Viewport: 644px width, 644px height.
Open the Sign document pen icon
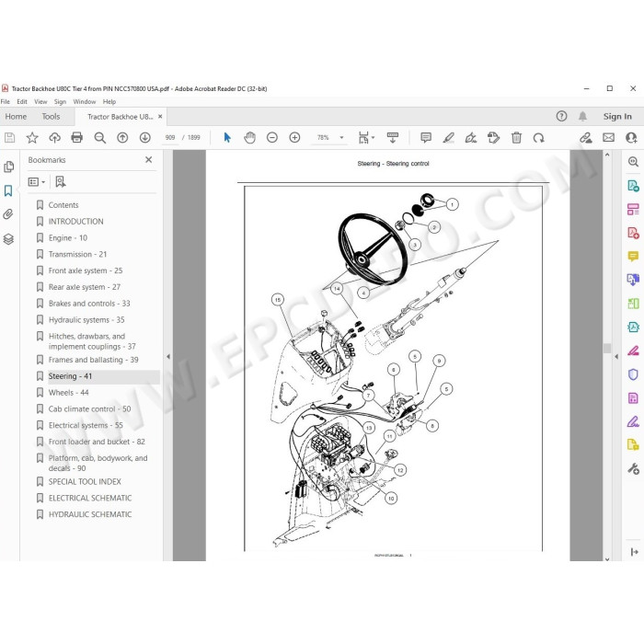pos(471,138)
